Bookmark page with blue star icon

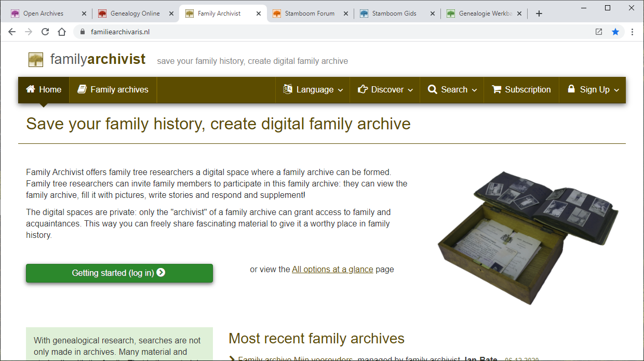615,32
